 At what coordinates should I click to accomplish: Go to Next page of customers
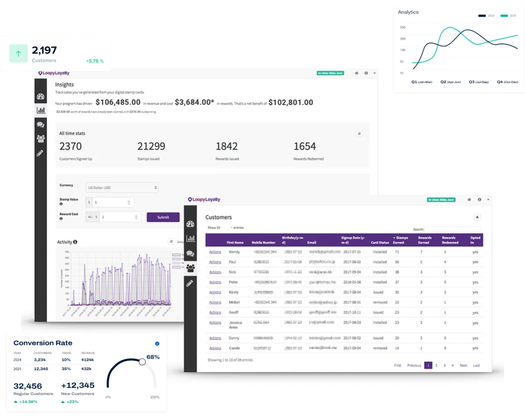tap(463, 365)
